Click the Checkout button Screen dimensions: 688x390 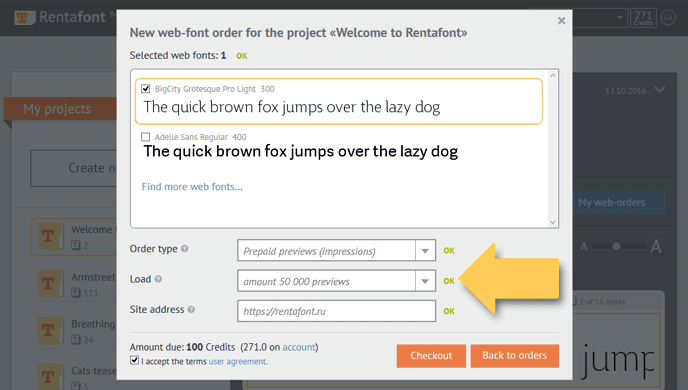pos(431,355)
